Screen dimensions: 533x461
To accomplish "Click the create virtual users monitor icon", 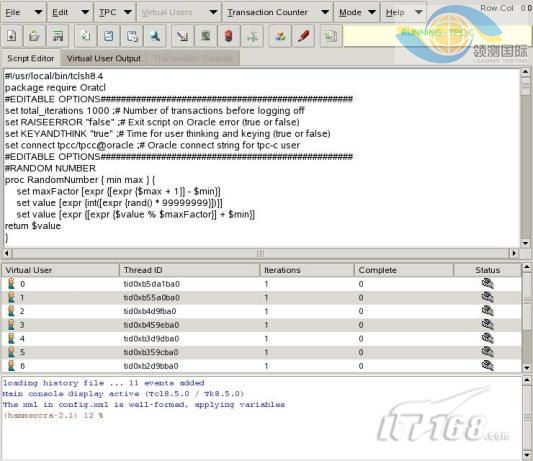I will [205, 35].
